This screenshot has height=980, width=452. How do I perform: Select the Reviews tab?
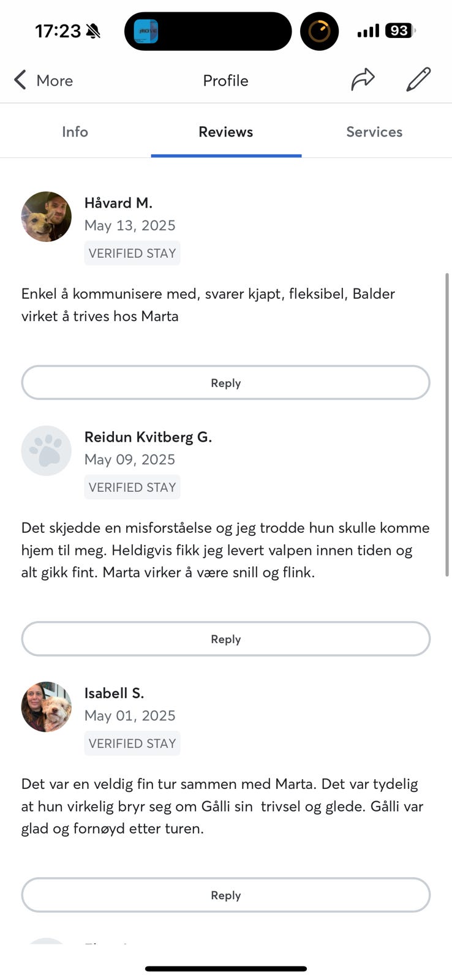click(225, 132)
